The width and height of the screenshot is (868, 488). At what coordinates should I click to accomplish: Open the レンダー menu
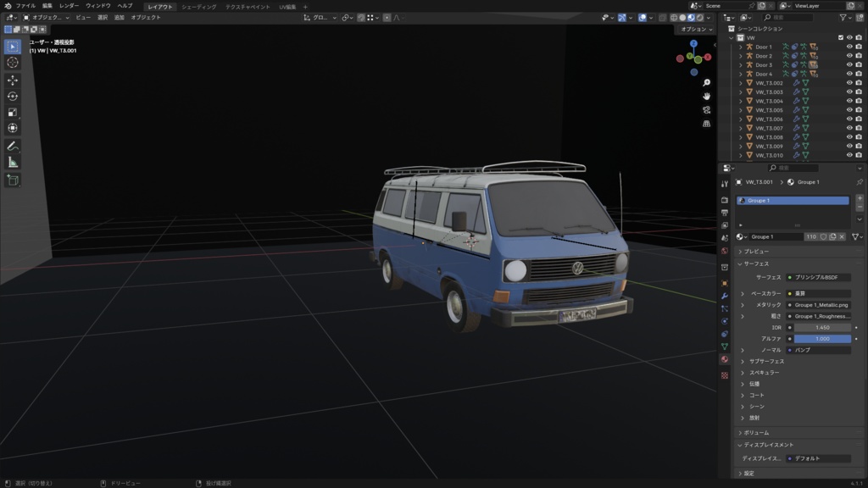70,6
